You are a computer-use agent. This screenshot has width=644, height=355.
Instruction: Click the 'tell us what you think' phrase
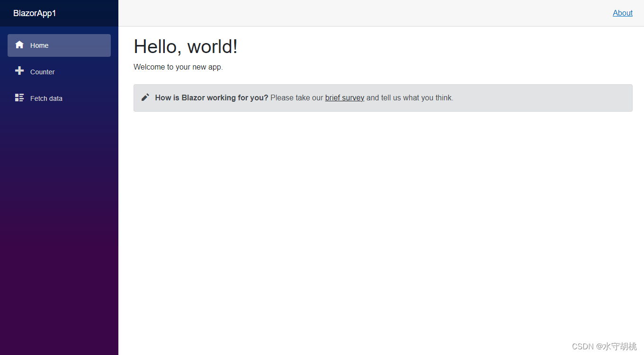point(416,98)
